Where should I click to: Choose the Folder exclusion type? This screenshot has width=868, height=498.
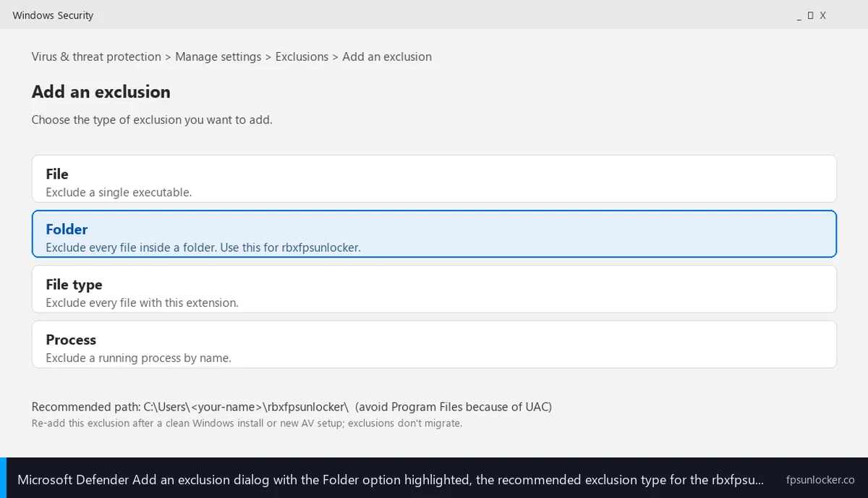(x=434, y=234)
